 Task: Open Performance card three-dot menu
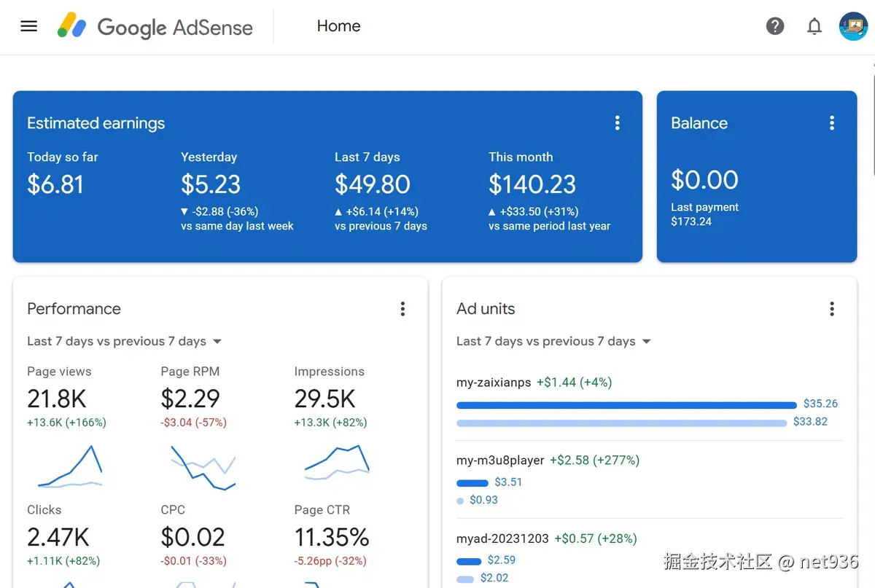coord(402,309)
